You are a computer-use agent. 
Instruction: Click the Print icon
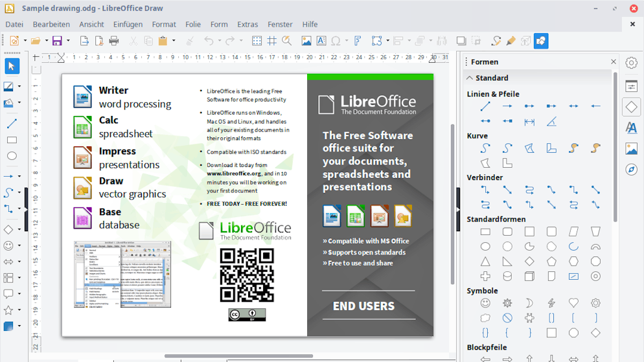coord(114,41)
